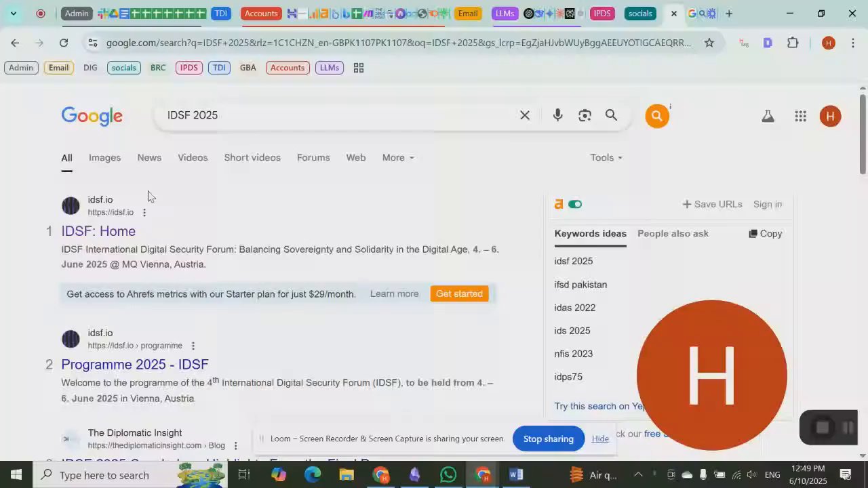Viewport: 868px width, 488px height.
Task: Click the Get started button
Action: click(x=459, y=293)
